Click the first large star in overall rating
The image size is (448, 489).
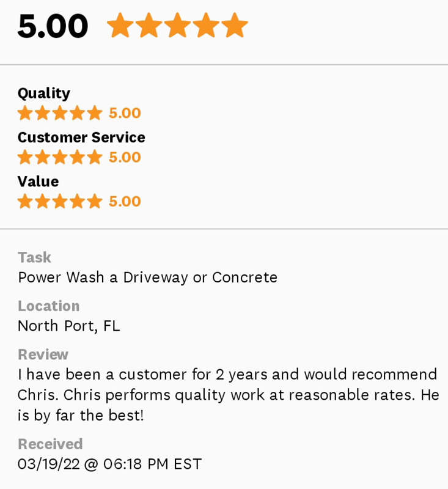(x=120, y=26)
